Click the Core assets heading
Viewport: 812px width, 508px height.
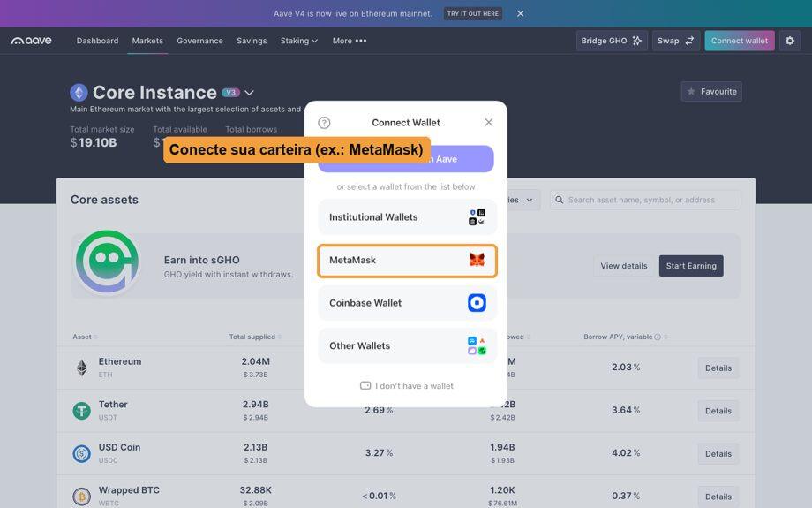[x=104, y=200]
